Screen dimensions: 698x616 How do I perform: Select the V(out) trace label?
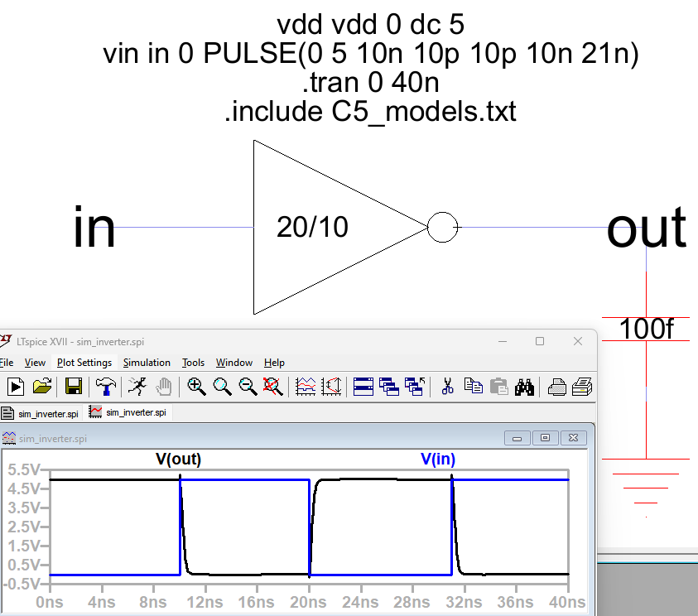[178, 460]
